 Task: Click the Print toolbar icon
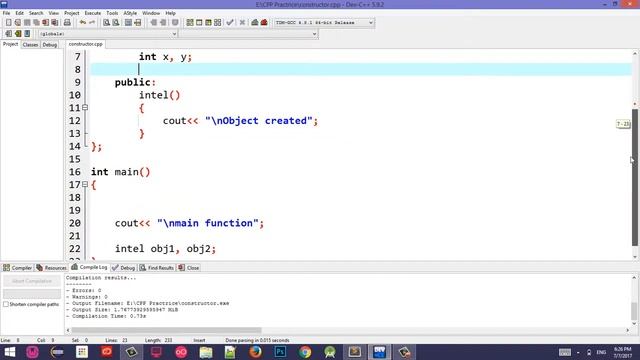click(x=67, y=22)
